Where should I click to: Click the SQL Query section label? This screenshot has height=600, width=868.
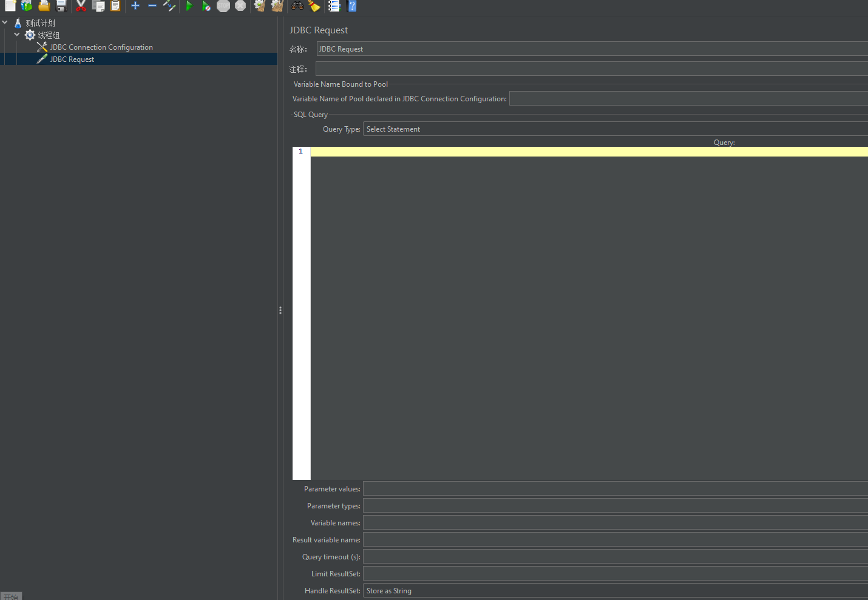tap(311, 114)
